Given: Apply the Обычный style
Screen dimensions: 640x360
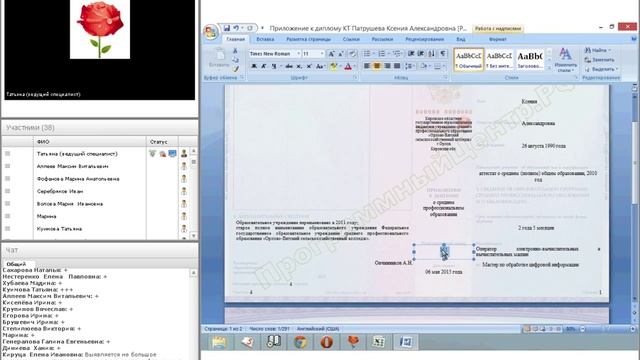Looking at the screenshot, I should tap(469, 60).
